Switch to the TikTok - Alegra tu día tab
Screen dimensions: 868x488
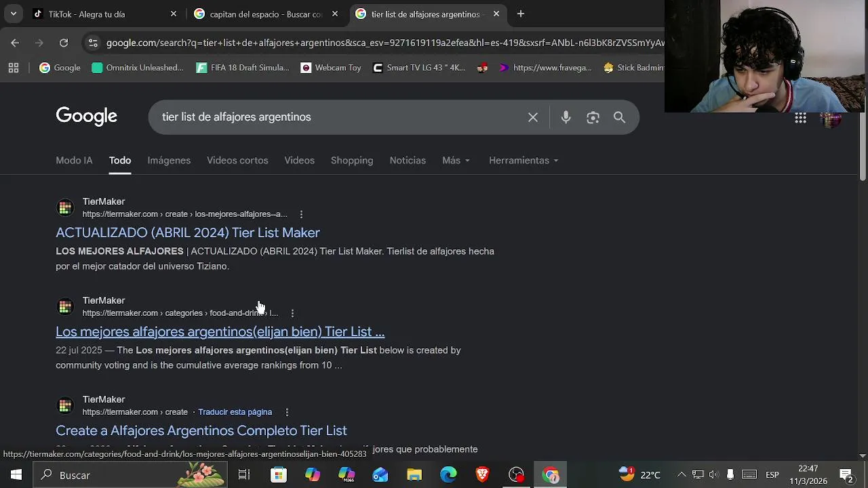tap(95, 14)
